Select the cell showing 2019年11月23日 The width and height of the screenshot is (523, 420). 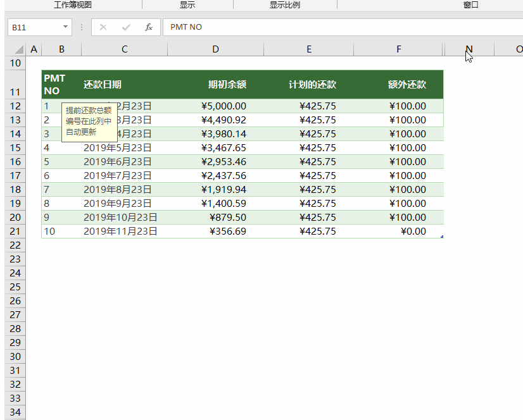[124, 232]
